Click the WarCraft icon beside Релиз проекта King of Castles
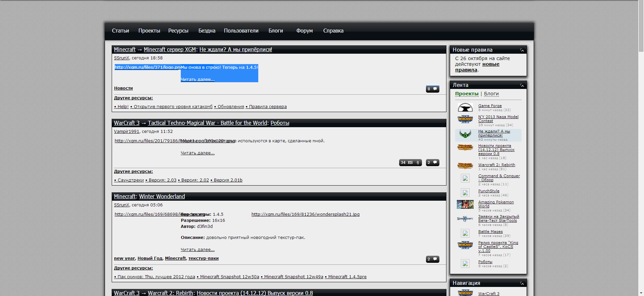The image size is (644, 296). click(465, 245)
